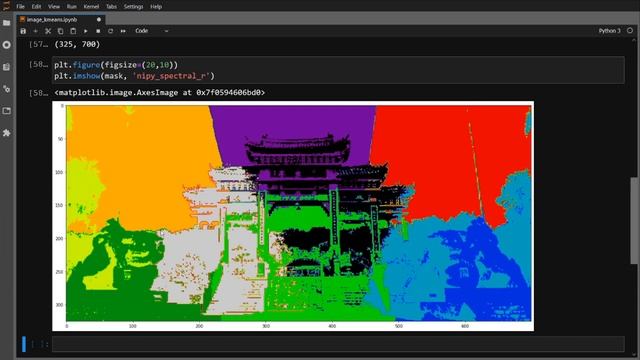Viewport: 640px width, 360px height.
Task: Click the cell 57 output prompt
Action: click(x=38, y=44)
